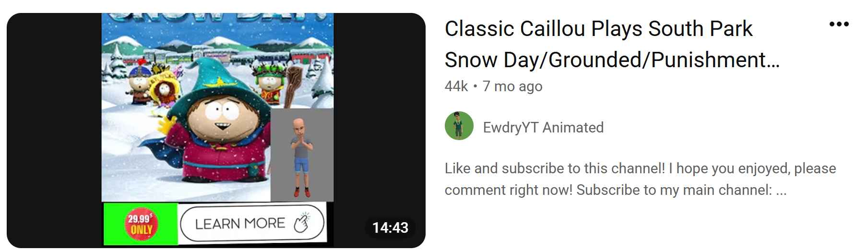Click Kenny in the orange hood
The height and width of the screenshot is (251, 868).
[163, 92]
